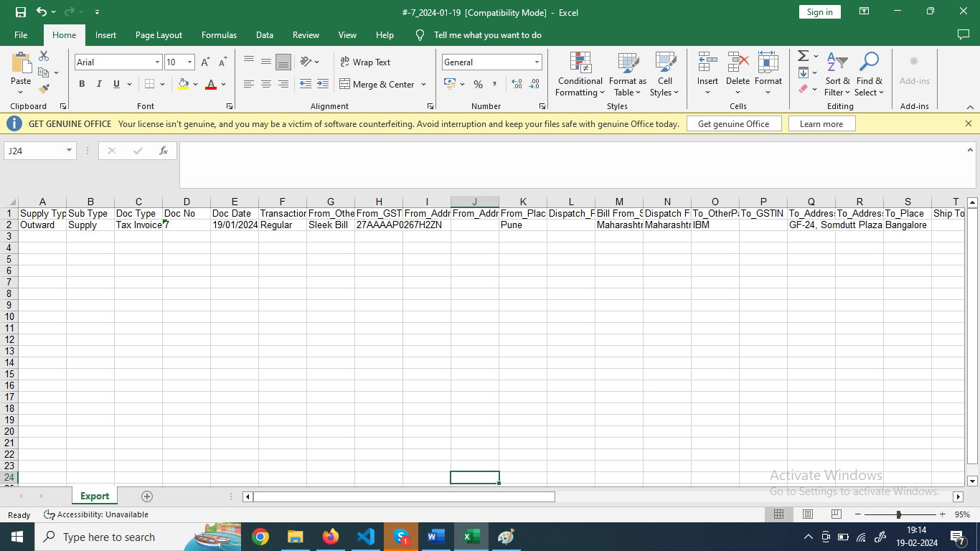Switch to the Page Layout tab
Viewport: 980px width, 551px height.
pos(159,35)
